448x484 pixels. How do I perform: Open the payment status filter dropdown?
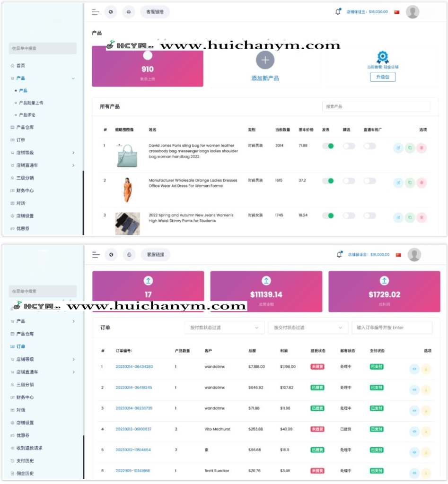[x=224, y=327]
